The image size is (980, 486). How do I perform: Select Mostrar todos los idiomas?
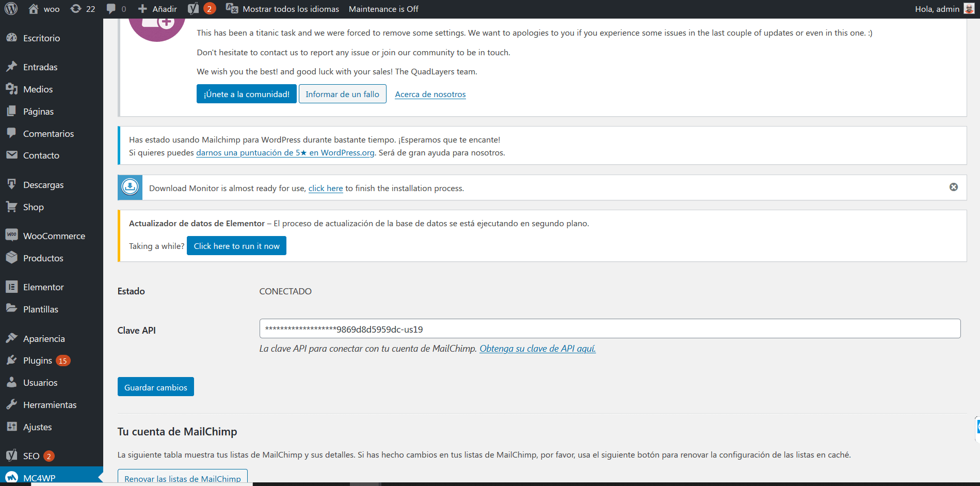tap(291, 9)
